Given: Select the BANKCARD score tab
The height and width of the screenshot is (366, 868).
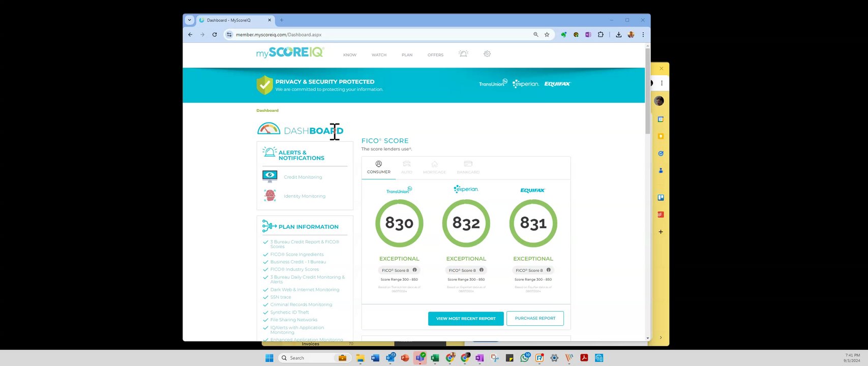Looking at the screenshot, I should click(x=468, y=167).
